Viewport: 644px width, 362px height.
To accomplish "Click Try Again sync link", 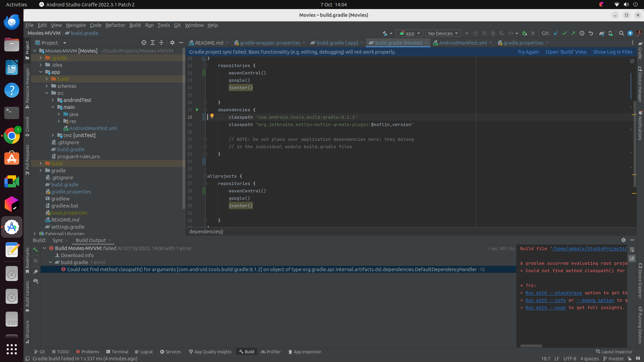I will pos(528,52).
